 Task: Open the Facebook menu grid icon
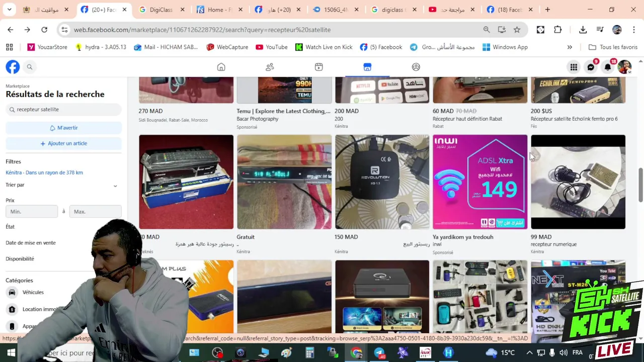tap(574, 67)
